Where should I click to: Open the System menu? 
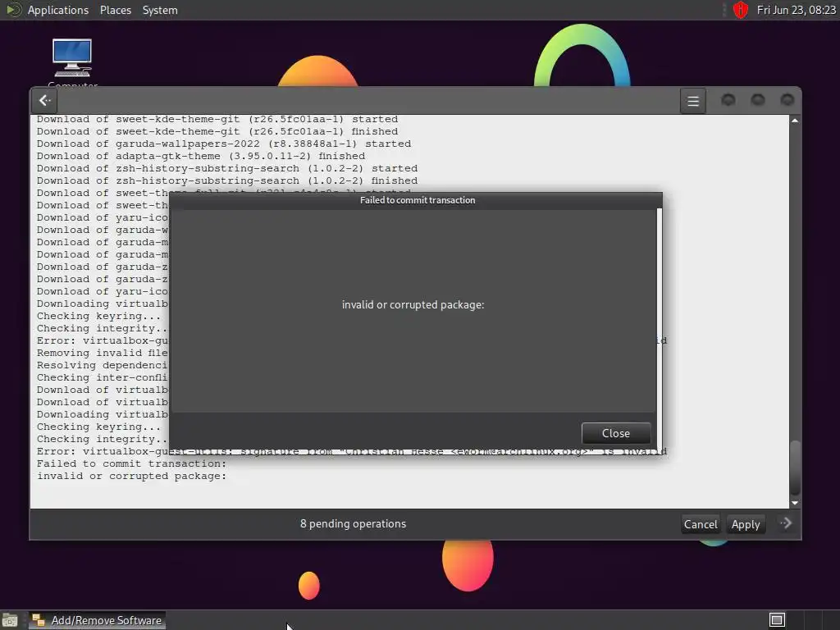[x=160, y=10]
